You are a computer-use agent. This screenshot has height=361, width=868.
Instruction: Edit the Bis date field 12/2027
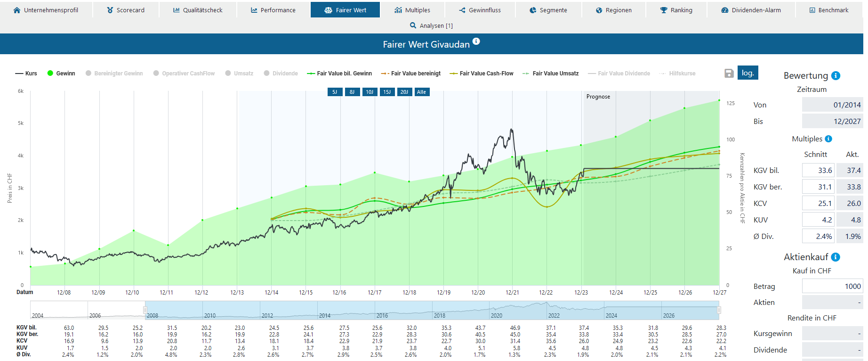coord(832,121)
